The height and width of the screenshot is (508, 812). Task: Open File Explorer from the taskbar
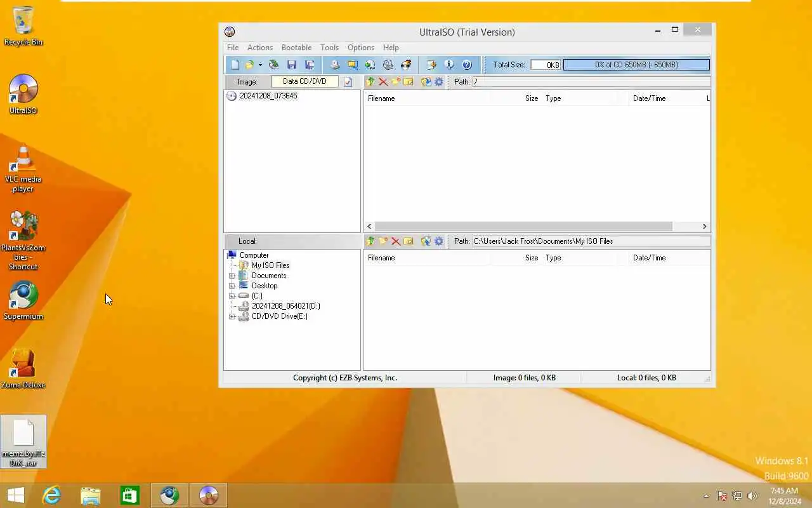pyautogui.click(x=91, y=495)
